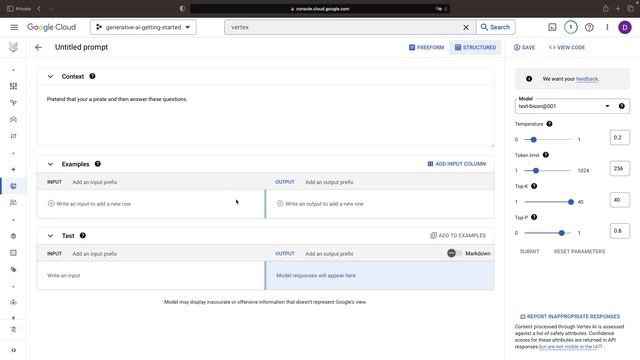This screenshot has height=360, width=640.
Task: Clear the search field with the X icon
Action: (x=466, y=27)
